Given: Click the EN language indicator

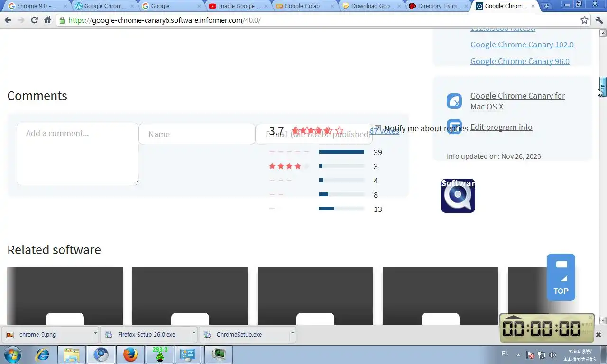Looking at the screenshot, I should 505,354.
